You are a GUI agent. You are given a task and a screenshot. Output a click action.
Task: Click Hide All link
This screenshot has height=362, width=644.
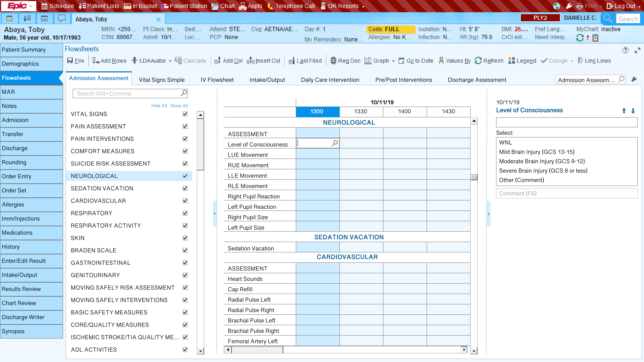159,106
